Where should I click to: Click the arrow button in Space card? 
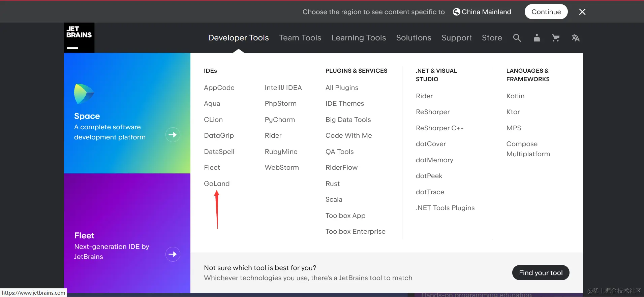pyautogui.click(x=173, y=135)
